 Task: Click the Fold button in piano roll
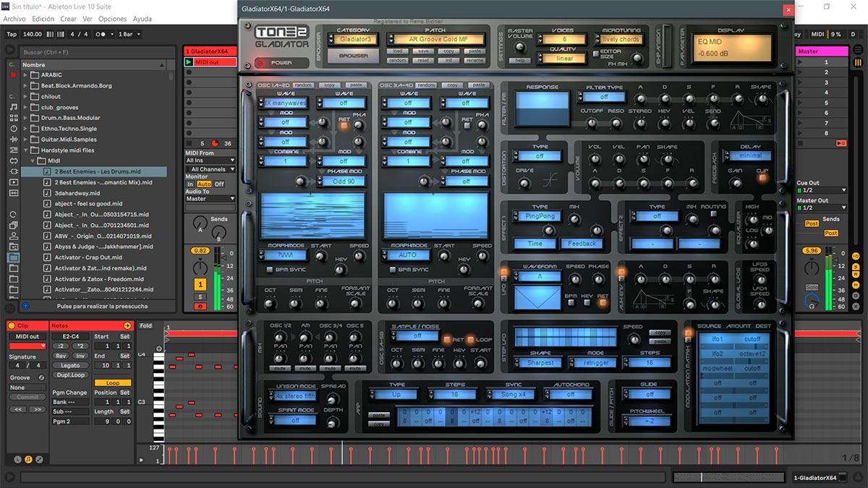(x=146, y=326)
